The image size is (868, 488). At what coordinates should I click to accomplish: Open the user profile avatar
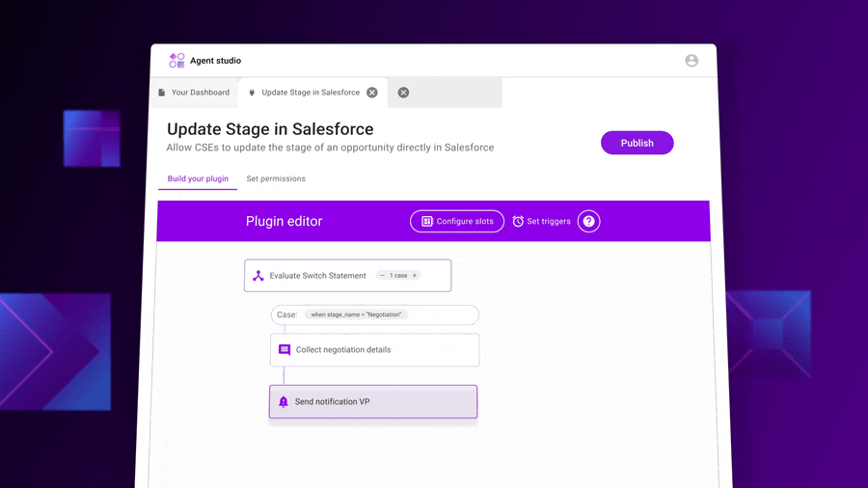692,61
